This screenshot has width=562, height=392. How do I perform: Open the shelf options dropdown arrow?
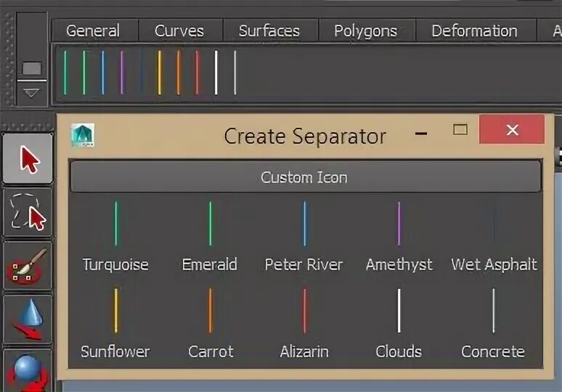click(31, 93)
